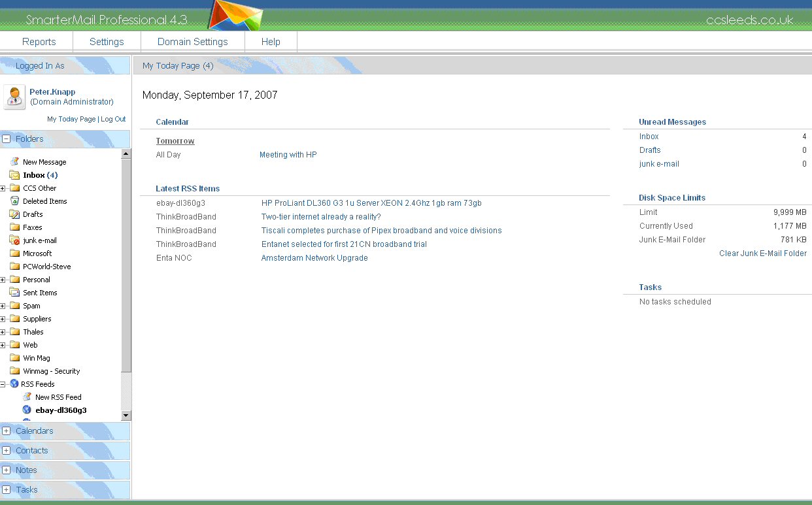The image size is (812, 505).
Task: Click the folder list scrollbar thumb
Action: coord(126,266)
